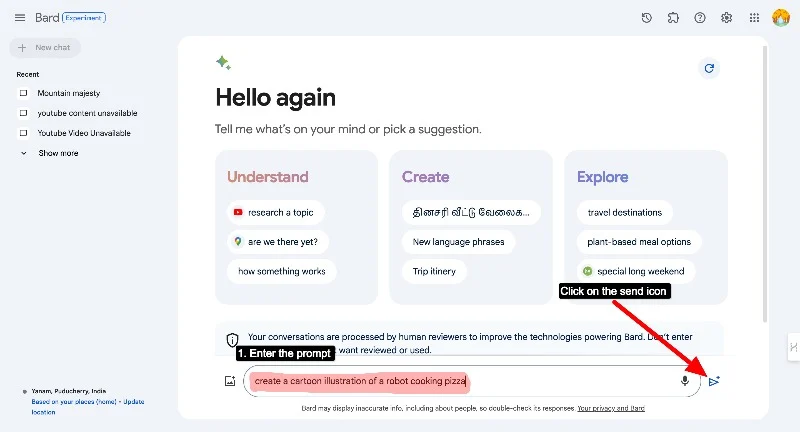Open the extensions puzzle icon
The width and height of the screenshot is (800, 432).
(x=673, y=18)
